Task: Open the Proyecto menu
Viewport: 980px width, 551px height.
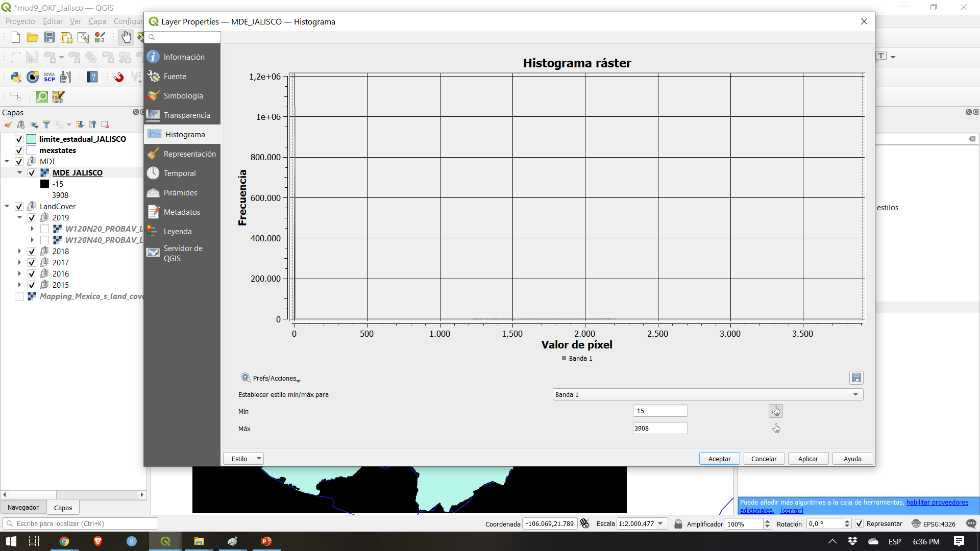Action: click(20, 21)
